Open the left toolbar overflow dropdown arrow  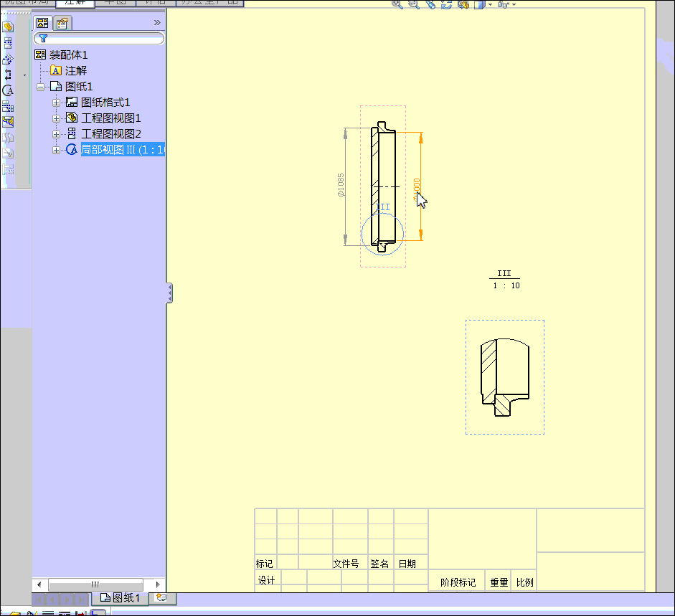coord(24,75)
